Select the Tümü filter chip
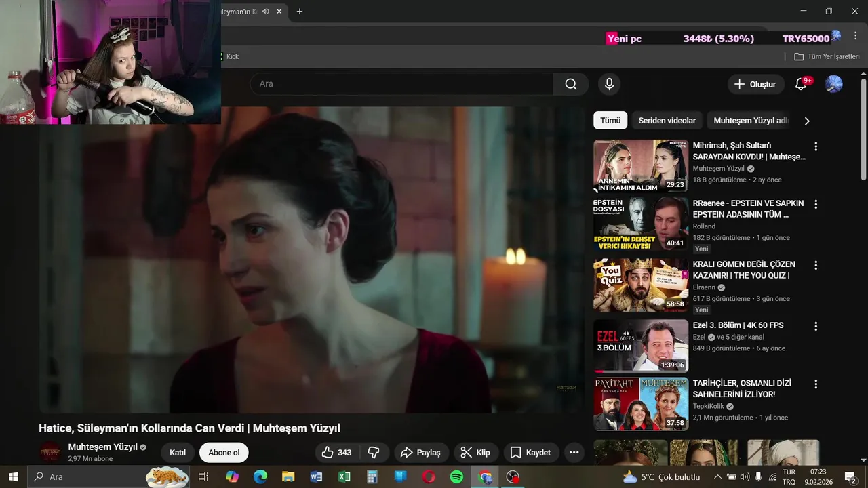 click(x=610, y=121)
